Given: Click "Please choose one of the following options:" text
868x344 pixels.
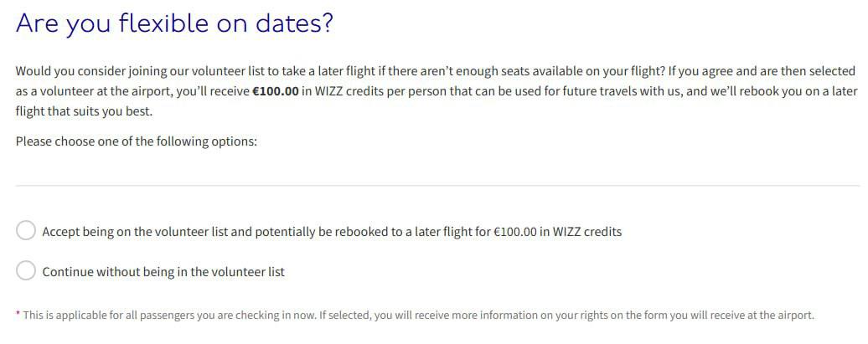Looking at the screenshot, I should pyautogui.click(x=136, y=141).
